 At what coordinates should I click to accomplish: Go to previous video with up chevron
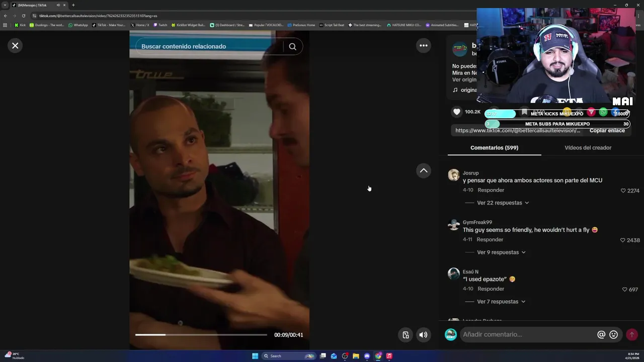[424, 171]
